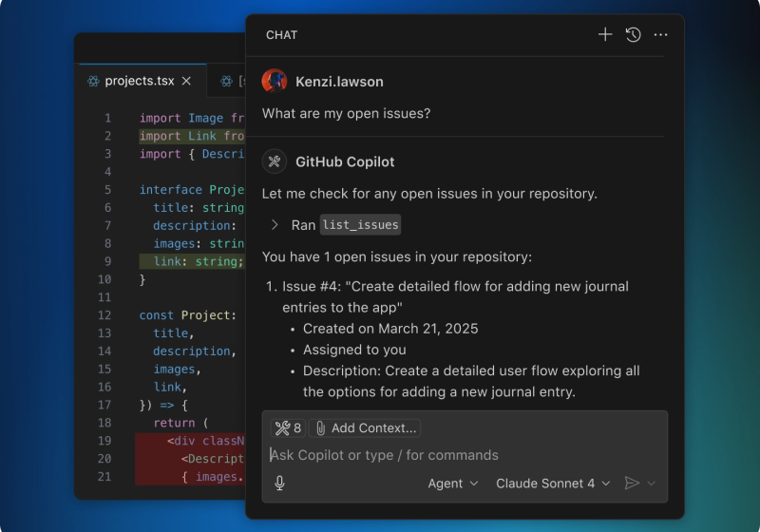Open tools picker showing 8 tools
The width and height of the screenshot is (760, 532).
click(288, 427)
